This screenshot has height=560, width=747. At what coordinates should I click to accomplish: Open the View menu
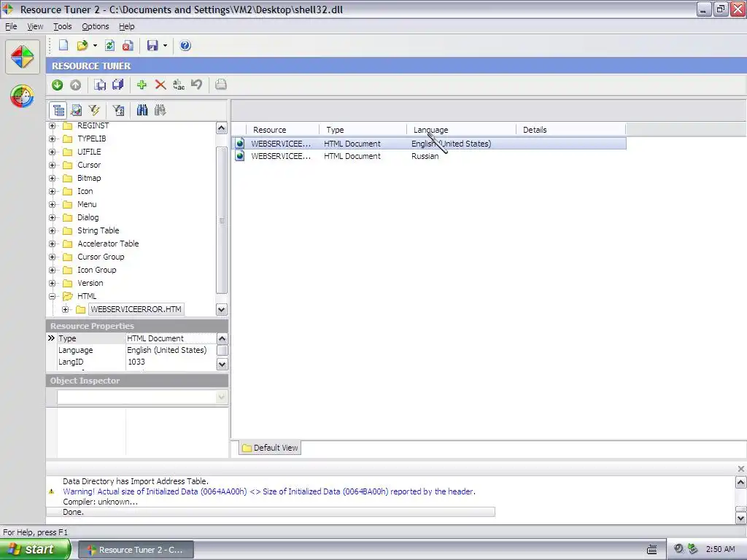35,27
